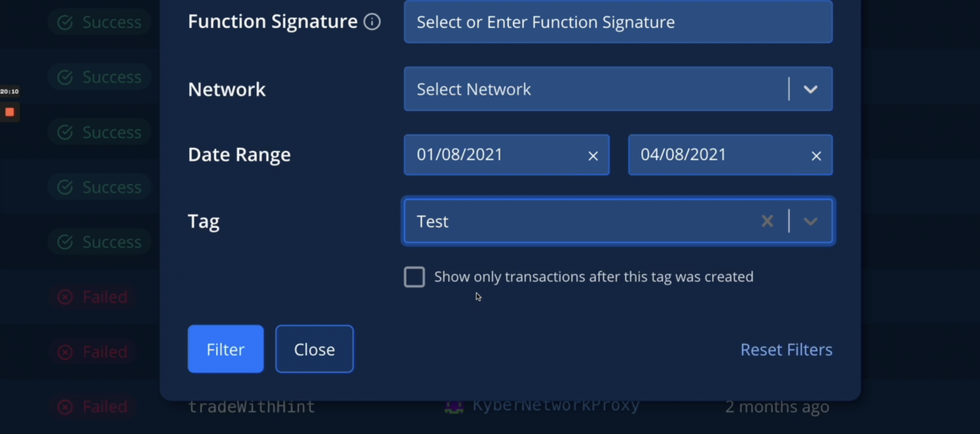Image resolution: width=980 pixels, height=434 pixels.
Task: Click the orange stop recording square
Action: click(x=10, y=112)
